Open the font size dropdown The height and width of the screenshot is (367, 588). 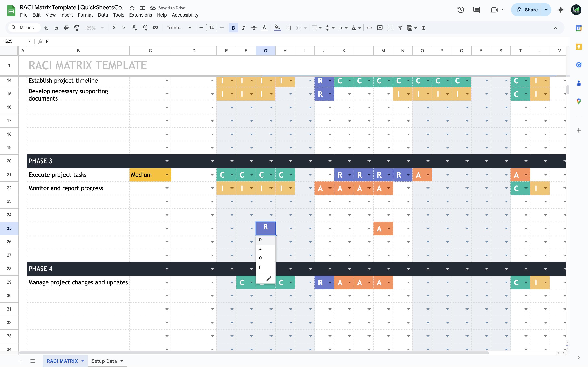tap(211, 28)
